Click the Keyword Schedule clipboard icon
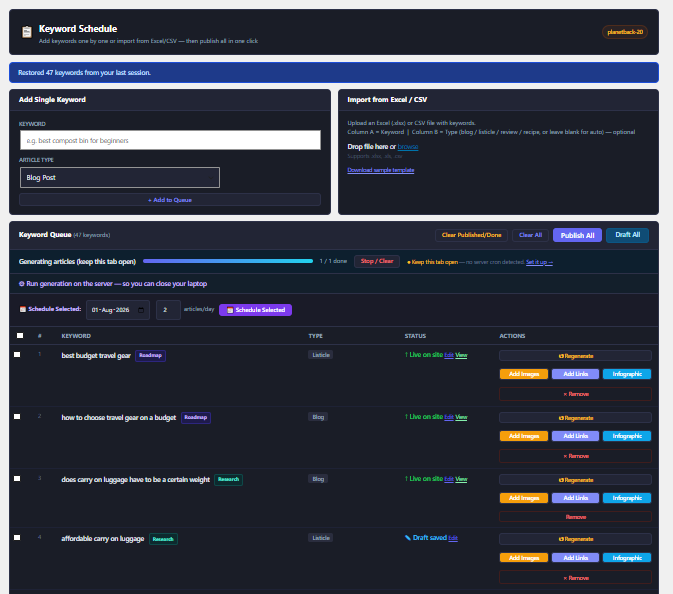673x594 pixels. pyautogui.click(x=27, y=32)
